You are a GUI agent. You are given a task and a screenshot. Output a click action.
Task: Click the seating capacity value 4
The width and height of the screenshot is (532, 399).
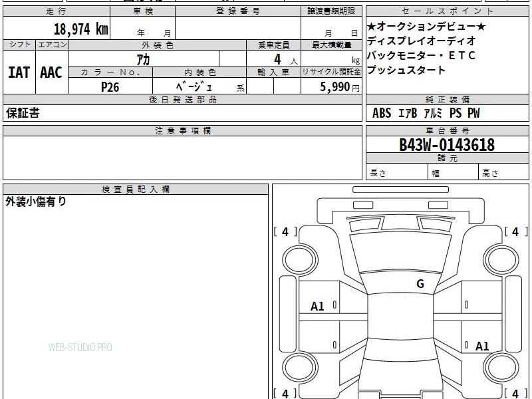pos(277,60)
